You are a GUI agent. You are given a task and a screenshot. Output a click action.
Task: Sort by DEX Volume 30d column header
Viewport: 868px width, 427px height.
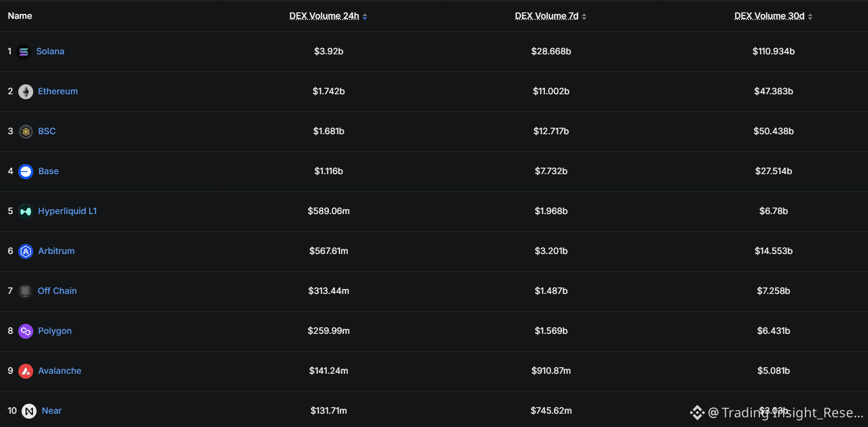(x=769, y=16)
